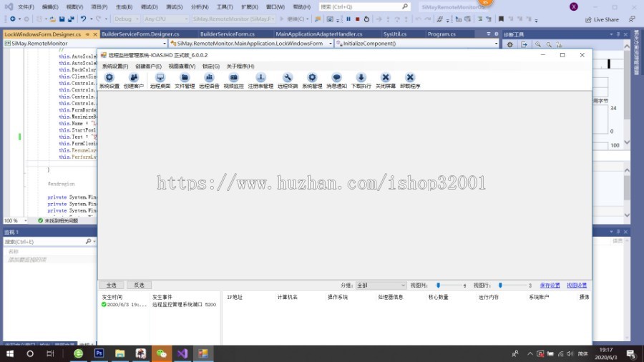Open the Any CPU platform dropdown

165,19
